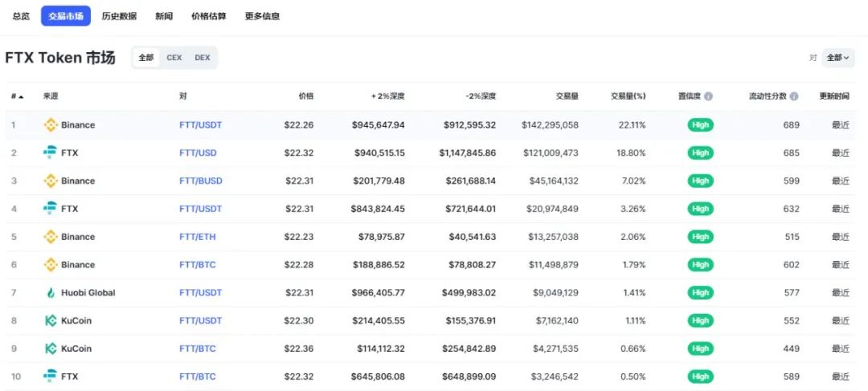Click the volume percent 18.80%
Screen dimensions: 868x391
click(x=631, y=153)
